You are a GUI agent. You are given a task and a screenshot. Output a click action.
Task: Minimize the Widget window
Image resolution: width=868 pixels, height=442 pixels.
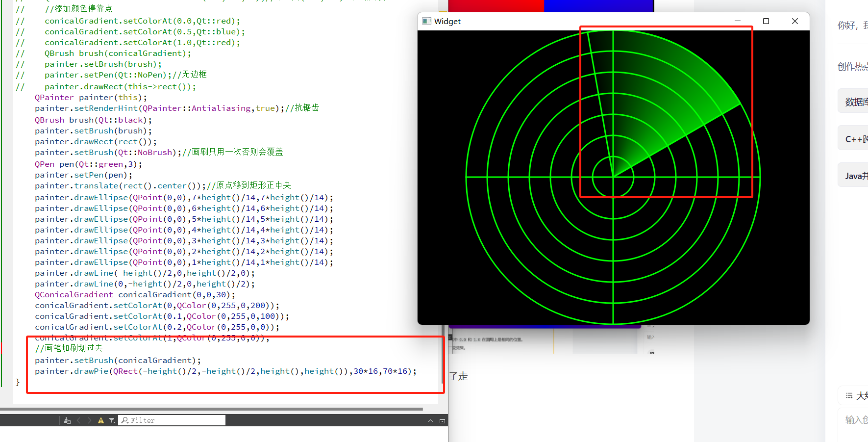pos(738,21)
